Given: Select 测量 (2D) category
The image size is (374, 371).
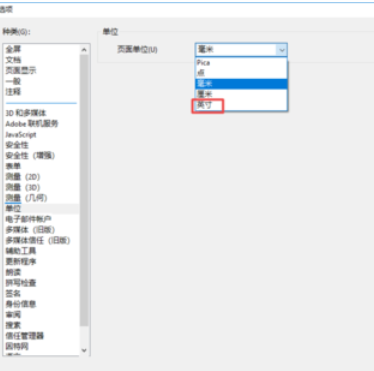Looking at the screenshot, I should click(23, 177).
